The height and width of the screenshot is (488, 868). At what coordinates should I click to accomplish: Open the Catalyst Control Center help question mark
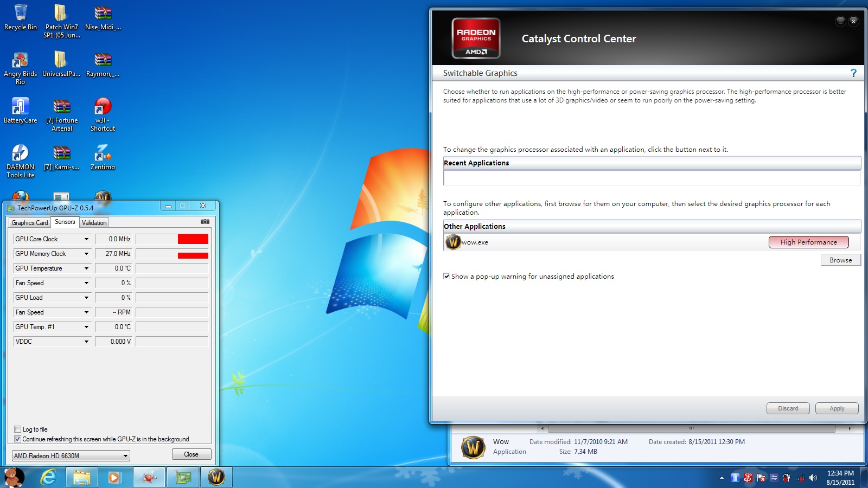point(853,73)
